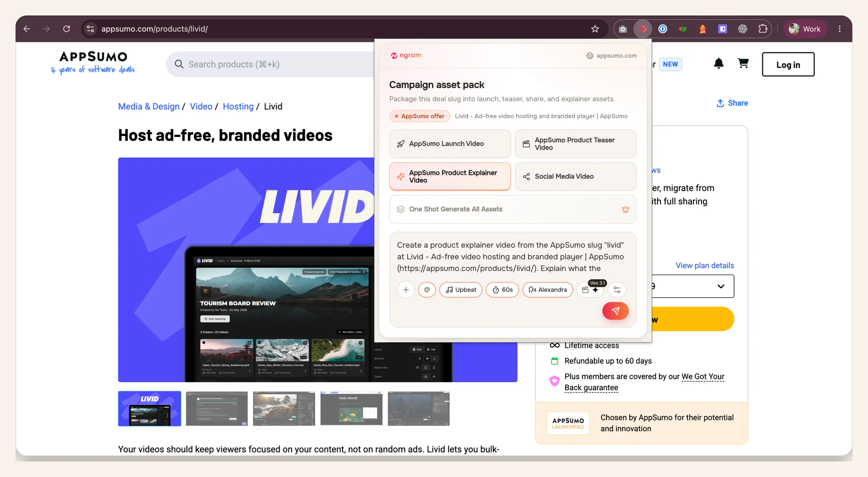This screenshot has width=868, height=477.
Task: Click the green bird extension icon
Action: [x=683, y=29]
